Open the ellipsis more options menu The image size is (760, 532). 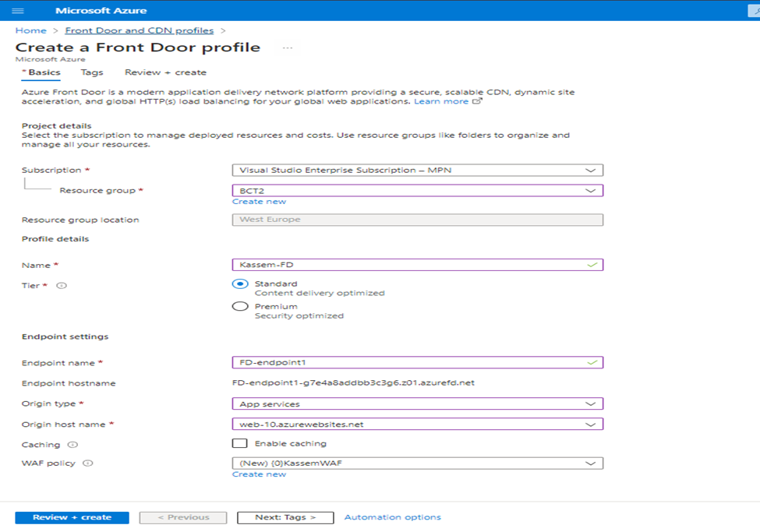(x=288, y=48)
